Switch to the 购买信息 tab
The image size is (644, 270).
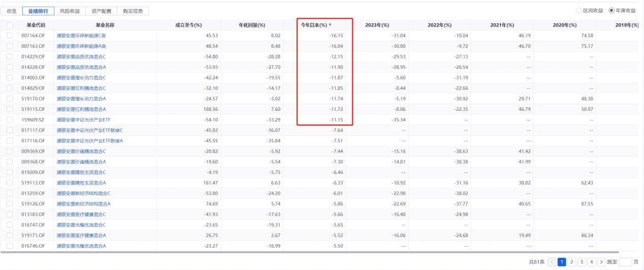coord(133,11)
